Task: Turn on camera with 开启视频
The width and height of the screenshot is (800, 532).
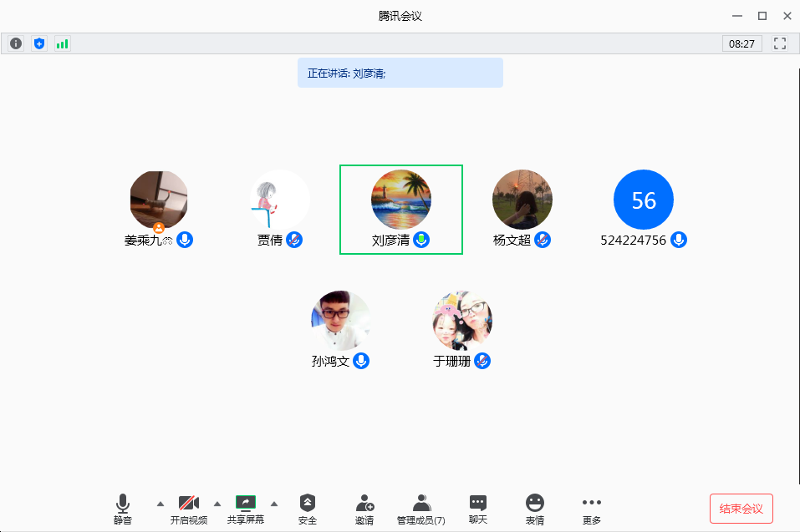Action: 189,509
